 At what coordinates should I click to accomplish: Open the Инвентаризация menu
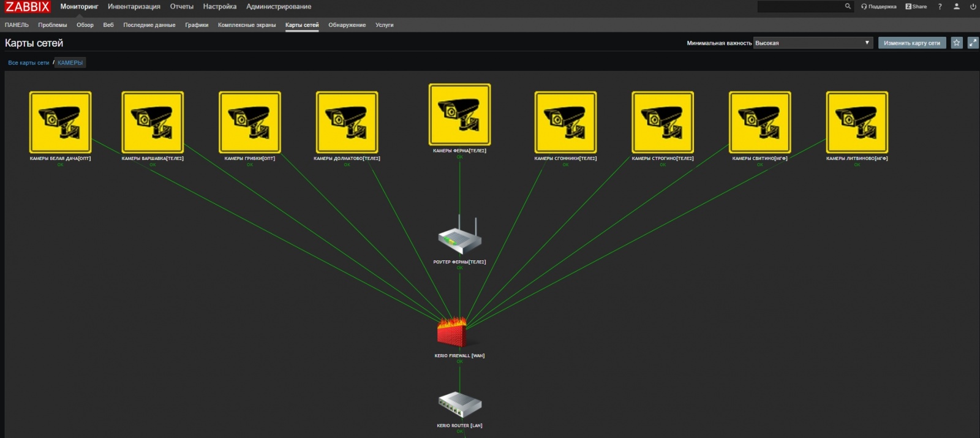[134, 7]
